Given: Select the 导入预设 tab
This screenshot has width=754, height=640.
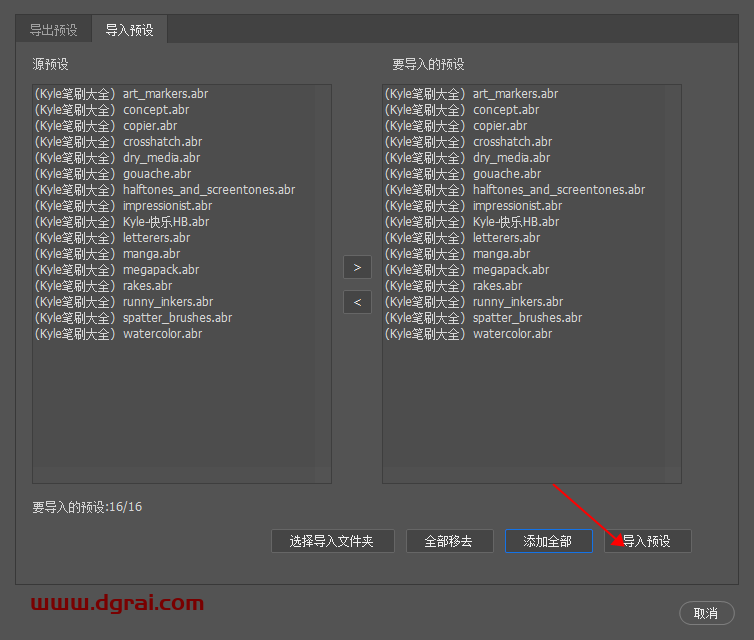Looking at the screenshot, I should (129, 30).
